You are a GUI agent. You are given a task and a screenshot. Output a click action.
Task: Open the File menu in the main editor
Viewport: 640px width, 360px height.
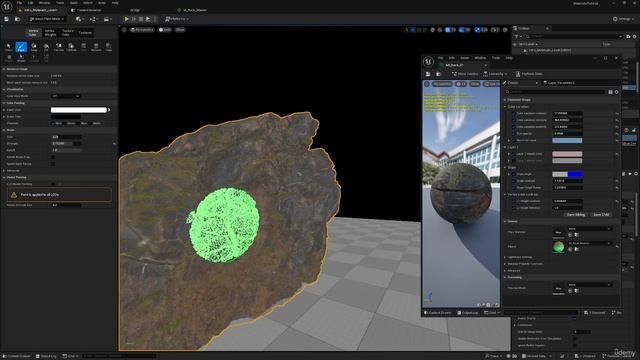point(19,3)
